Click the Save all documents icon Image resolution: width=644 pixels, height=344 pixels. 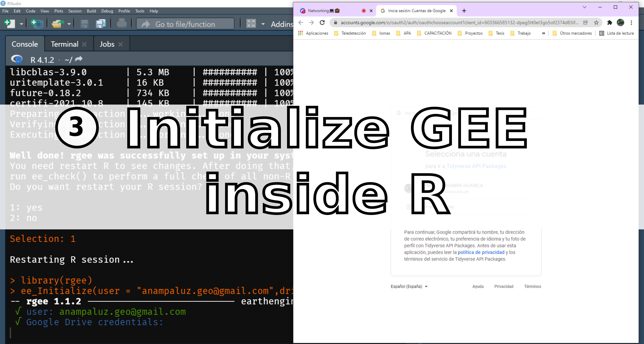(101, 24)
